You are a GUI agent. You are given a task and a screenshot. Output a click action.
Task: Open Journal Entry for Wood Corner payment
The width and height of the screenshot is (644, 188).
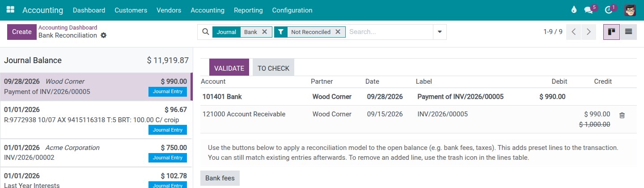pos(168,92)
